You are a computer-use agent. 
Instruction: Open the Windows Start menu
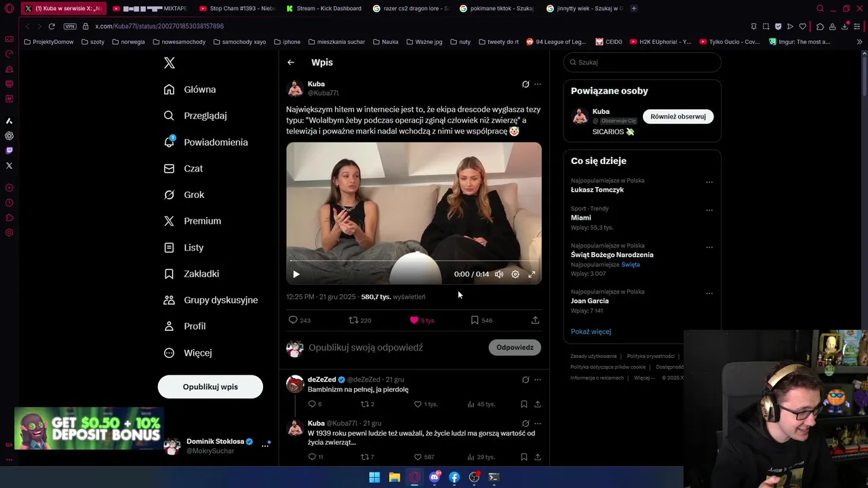point(374,477)
